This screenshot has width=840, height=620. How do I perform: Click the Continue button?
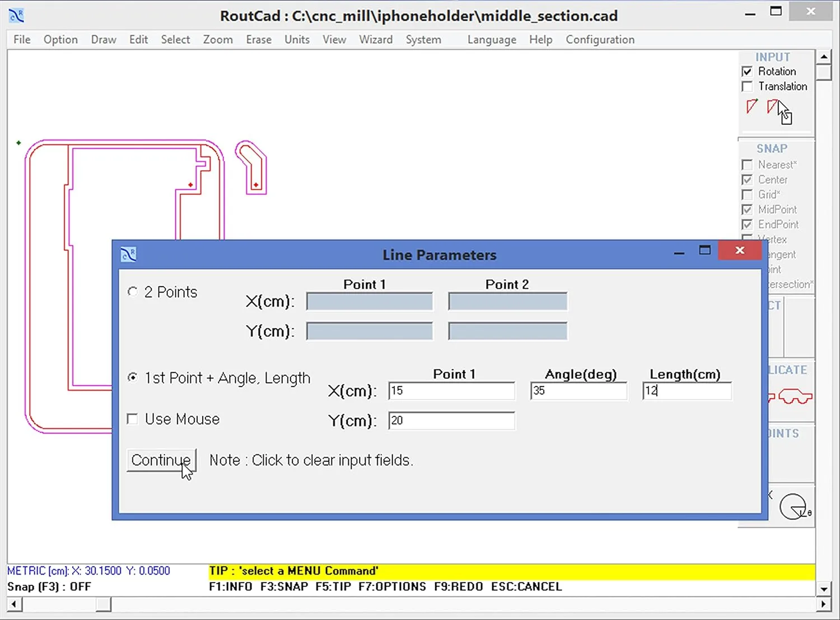[161, 460]
